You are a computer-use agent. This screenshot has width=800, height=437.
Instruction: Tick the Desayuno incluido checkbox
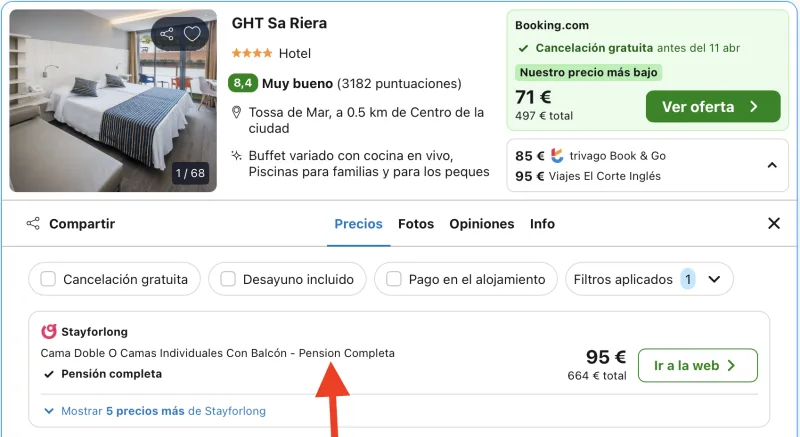pyautogui.click(x=228, y=279)
